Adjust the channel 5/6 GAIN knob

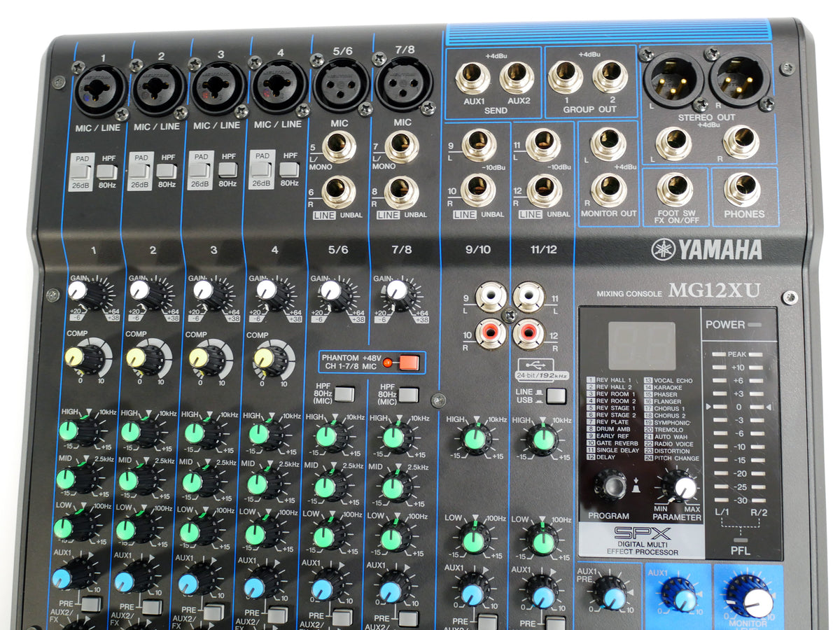337,293
